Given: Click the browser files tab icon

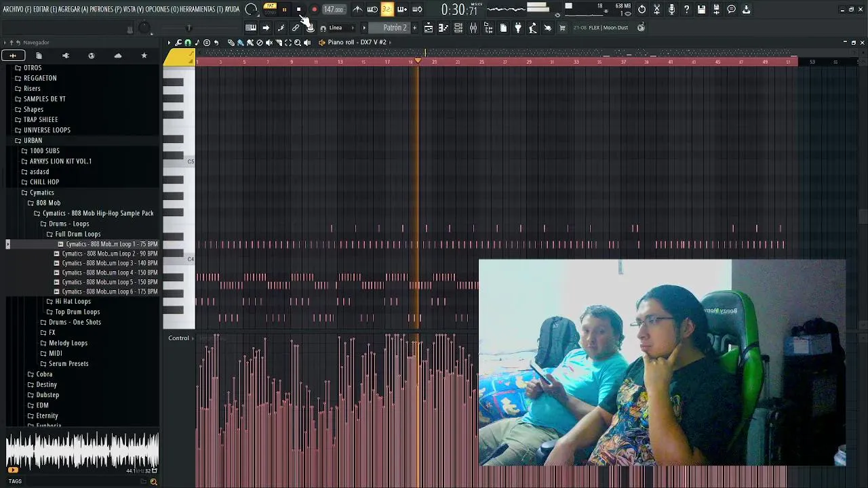Looking at the screenshot, I should (x=39, y=56).
